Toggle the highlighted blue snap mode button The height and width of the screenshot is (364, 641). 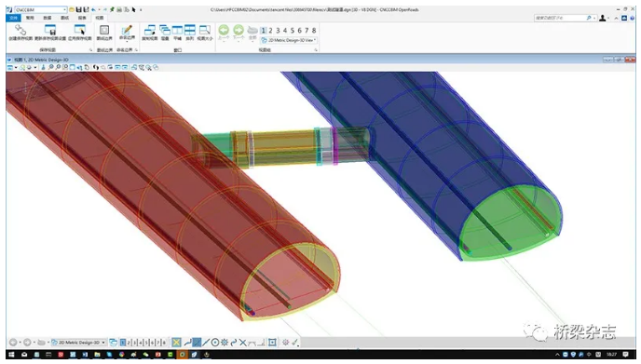(197, 343)
